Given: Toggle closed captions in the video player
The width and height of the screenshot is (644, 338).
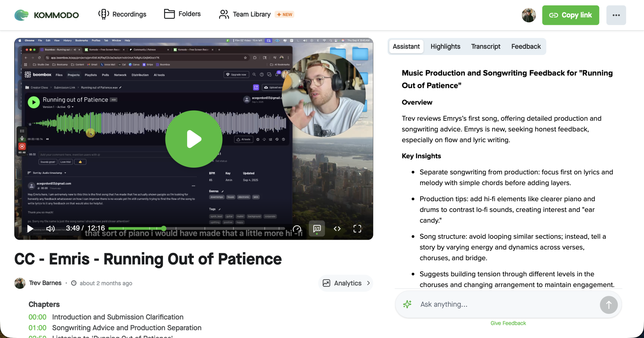Looking at the screenshot, I should point(317,229).
